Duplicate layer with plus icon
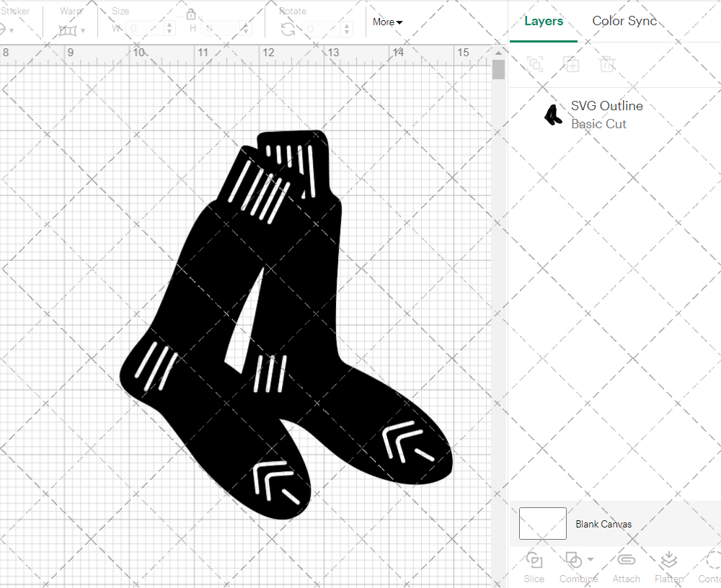 click(572, 64)
